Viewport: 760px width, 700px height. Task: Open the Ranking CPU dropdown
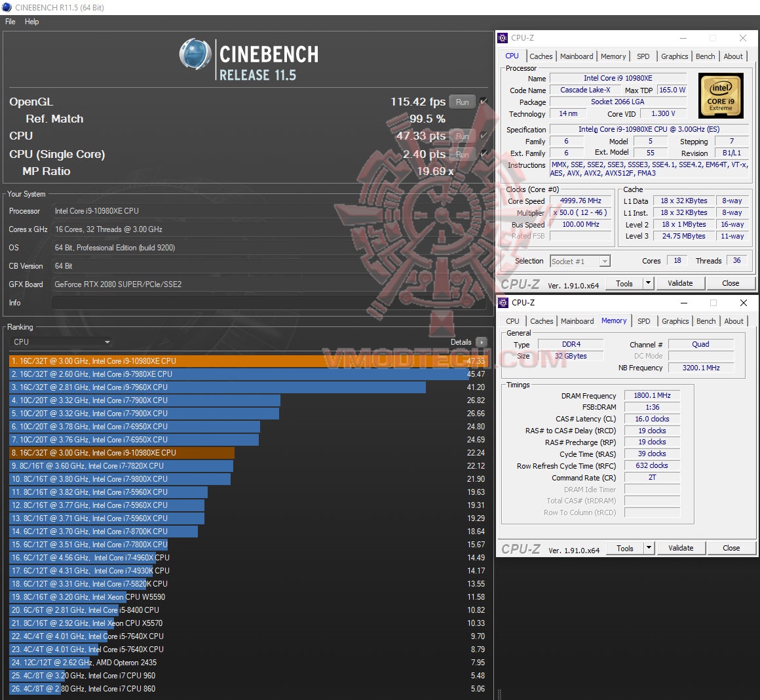click(61, 341)
